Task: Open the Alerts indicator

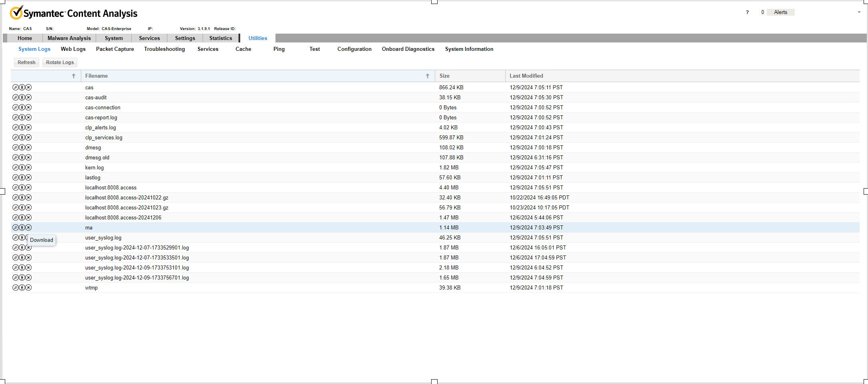Action: tap(780, 12)
